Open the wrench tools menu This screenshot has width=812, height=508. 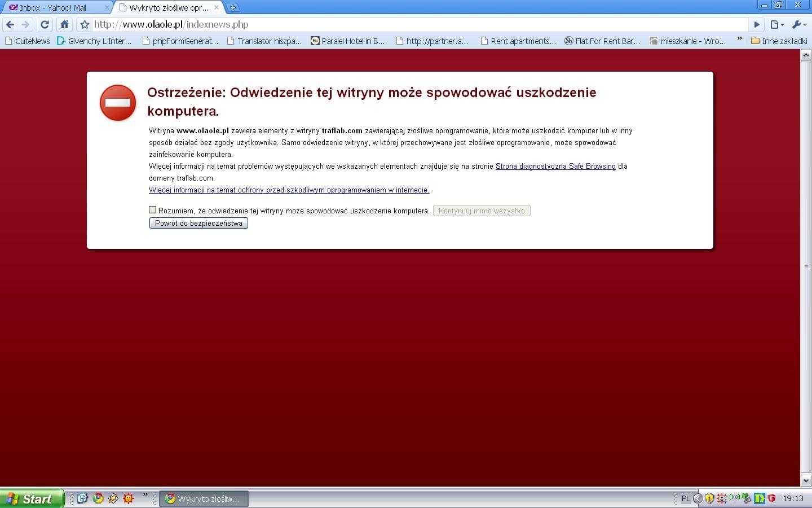click(799, 25)
